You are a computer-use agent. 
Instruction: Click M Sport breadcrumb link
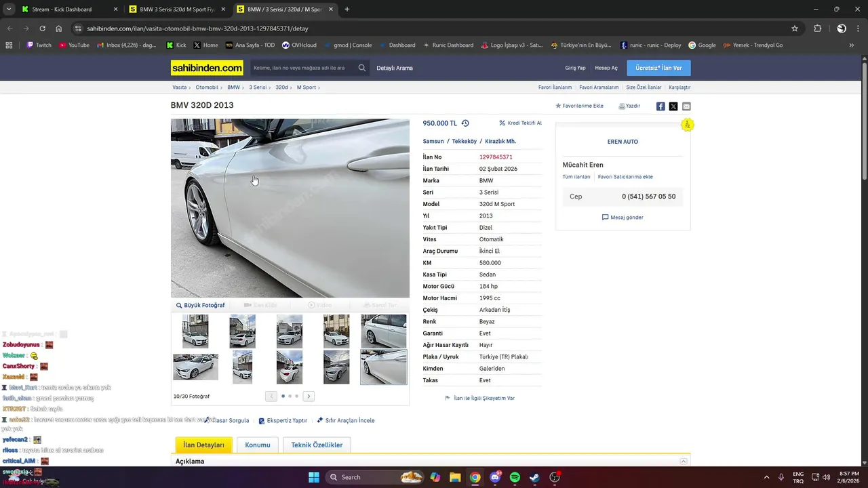307,87
